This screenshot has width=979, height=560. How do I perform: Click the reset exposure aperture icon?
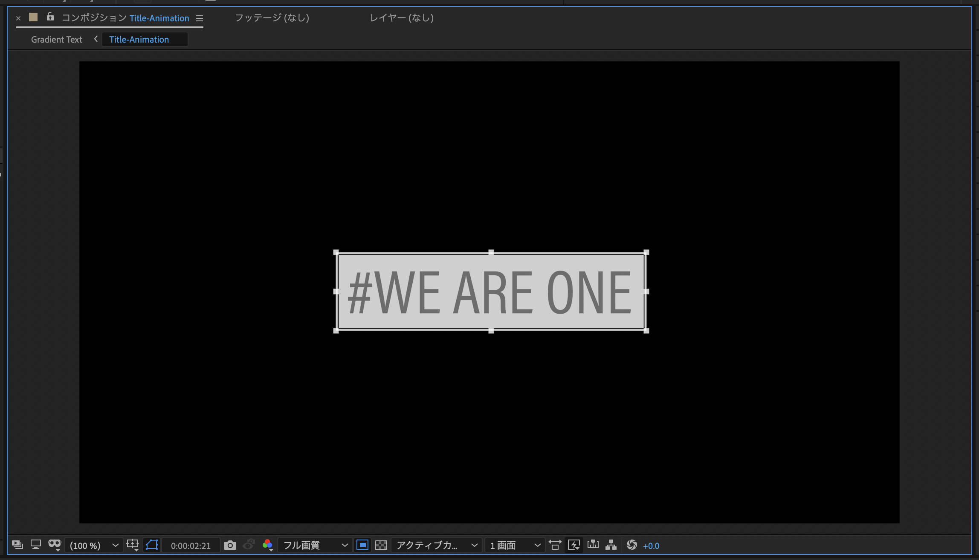(631, 545)
